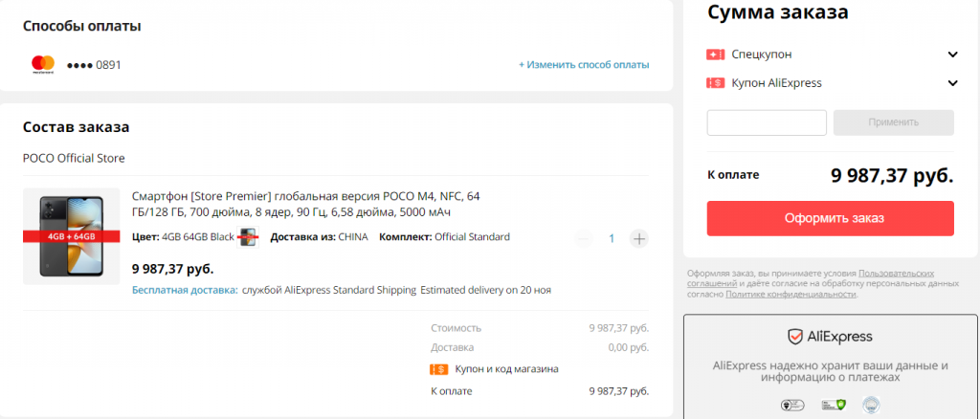Click the orange store coupon icon

pos(438,369)
